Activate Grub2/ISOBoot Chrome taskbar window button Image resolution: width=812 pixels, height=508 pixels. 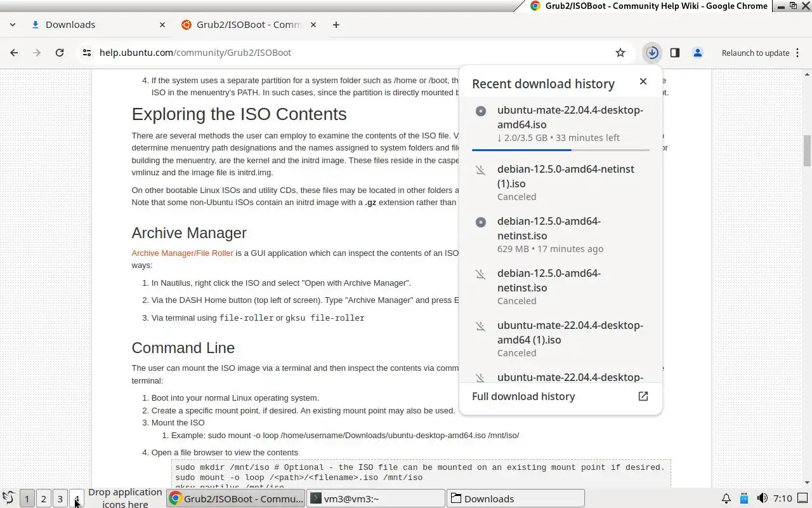click(236, 498)
